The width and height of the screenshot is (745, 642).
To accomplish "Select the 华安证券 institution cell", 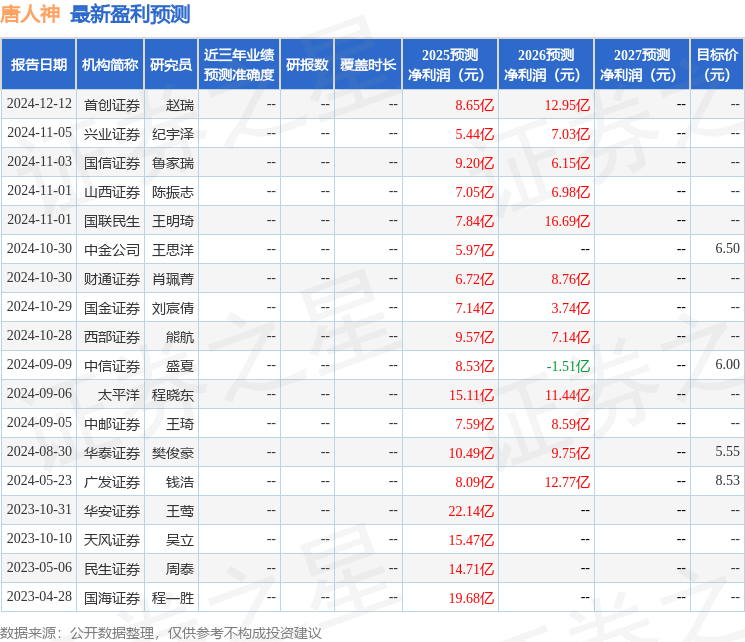I will (112, 511).
